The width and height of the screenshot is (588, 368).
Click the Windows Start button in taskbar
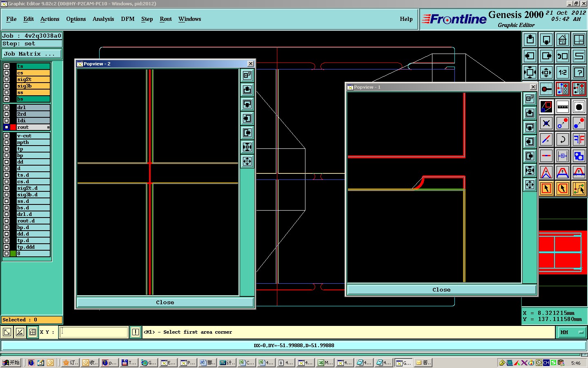11,363
